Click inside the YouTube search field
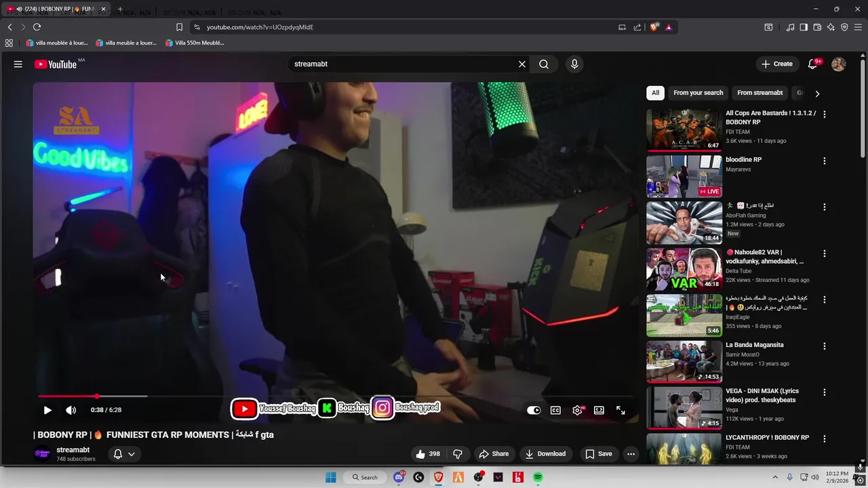 (x=403, y=64)
